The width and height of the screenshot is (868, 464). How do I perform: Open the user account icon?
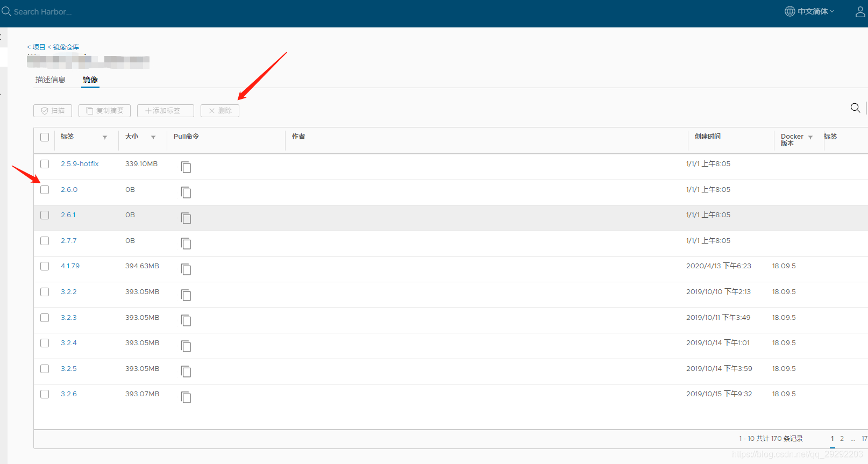tap(860, 11)
